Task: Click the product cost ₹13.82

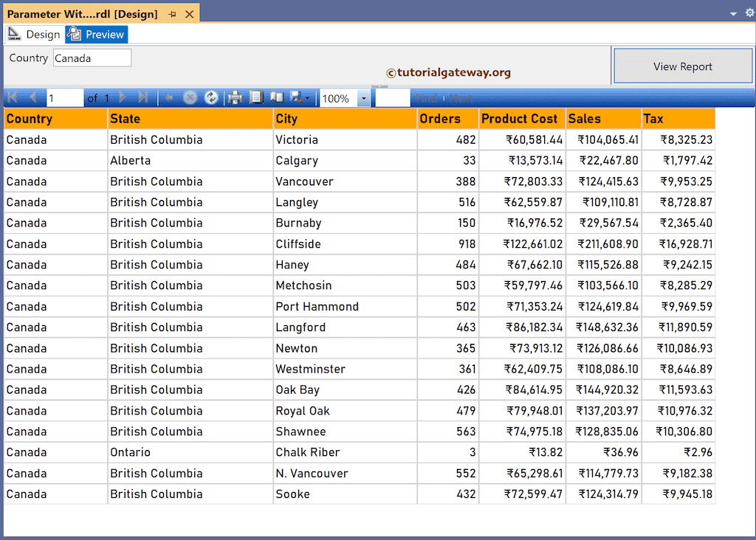Action: (546, 452)
